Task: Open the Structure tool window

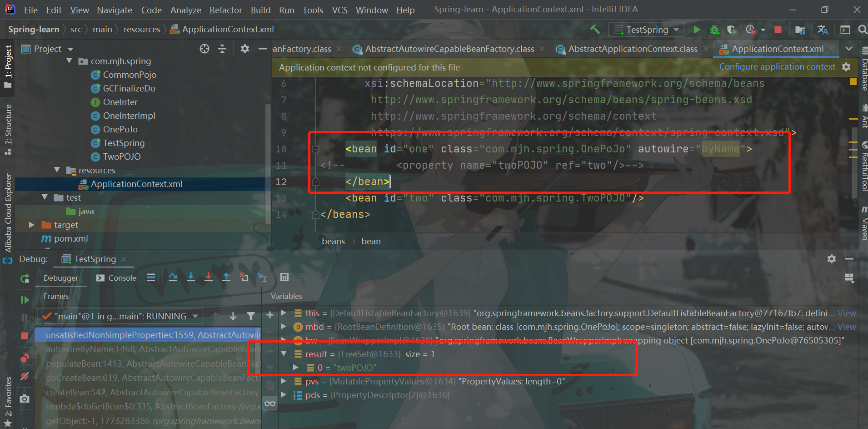Action: coord(8,129)
